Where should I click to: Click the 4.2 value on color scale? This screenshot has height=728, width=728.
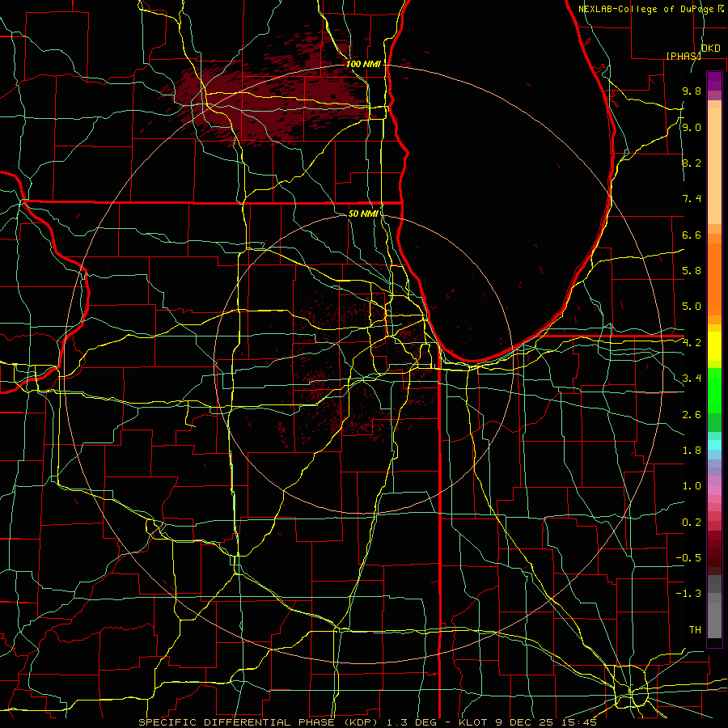pos(692,343)
